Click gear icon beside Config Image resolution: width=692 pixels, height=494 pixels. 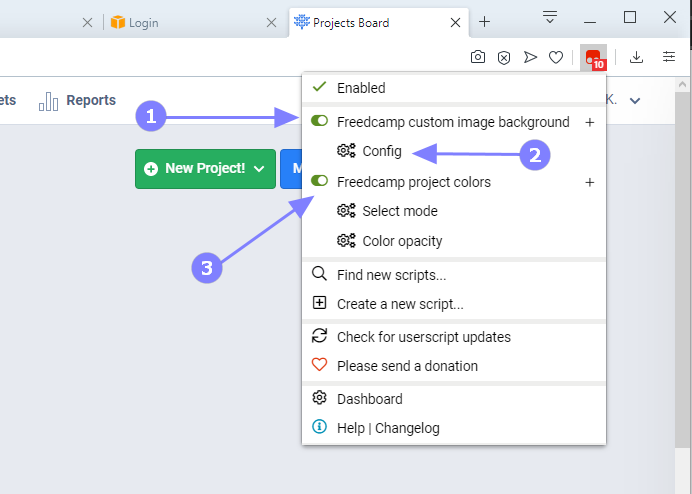tap(346, 151)
